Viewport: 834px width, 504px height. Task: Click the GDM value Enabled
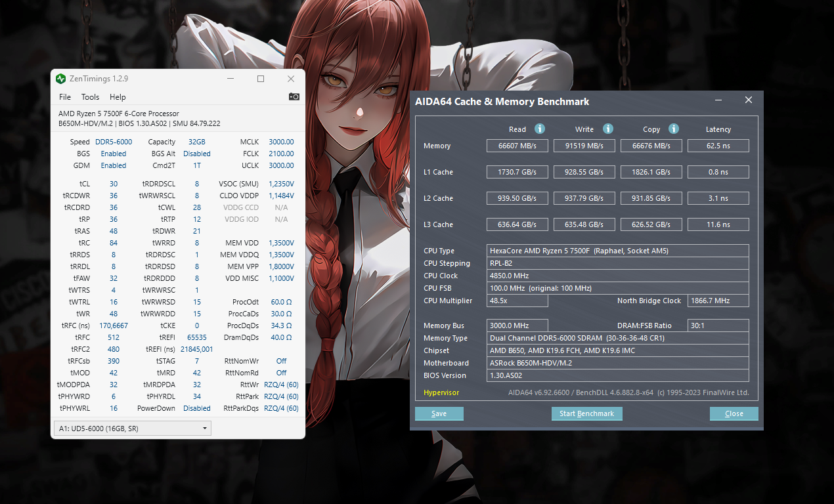tap(114, 165)
